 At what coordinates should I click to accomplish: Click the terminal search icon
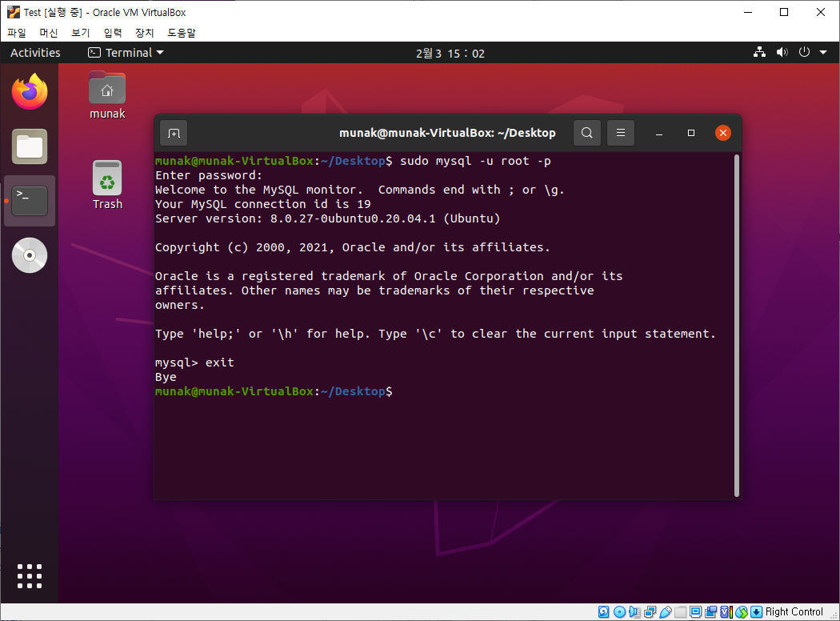click(x=587, y=133)
